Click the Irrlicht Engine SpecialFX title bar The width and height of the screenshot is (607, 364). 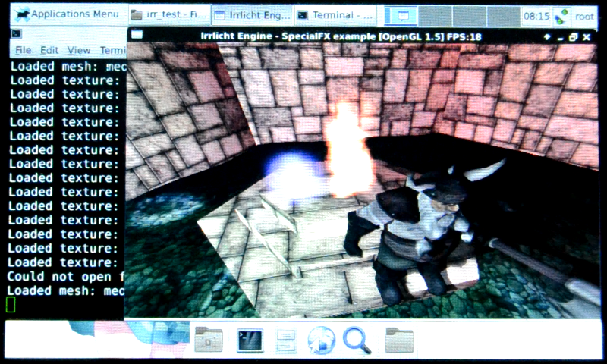click(341, 36)
